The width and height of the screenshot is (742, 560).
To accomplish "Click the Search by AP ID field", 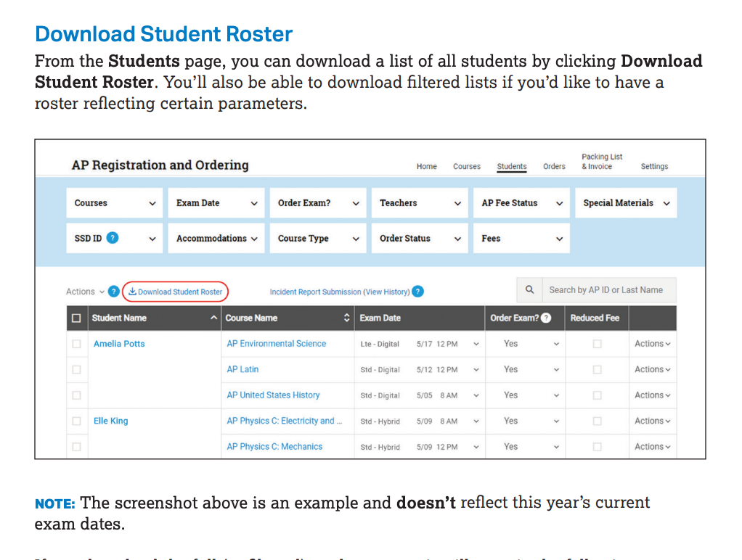I will pyautogui.click(x=608, y=290).
